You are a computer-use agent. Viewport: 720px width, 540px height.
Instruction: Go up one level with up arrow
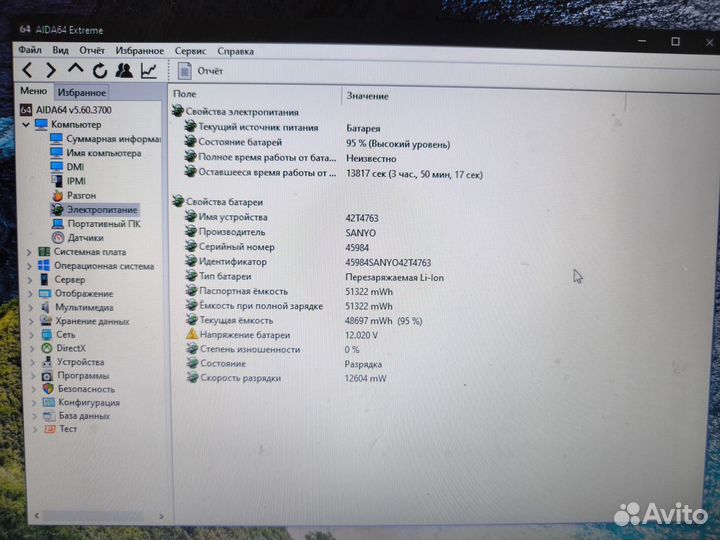75,70
